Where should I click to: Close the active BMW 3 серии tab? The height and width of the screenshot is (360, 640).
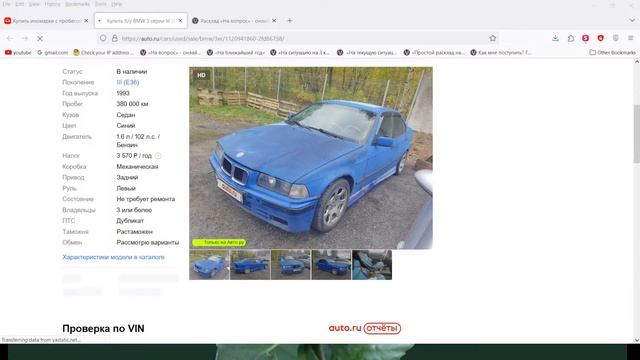pos(180,21)
